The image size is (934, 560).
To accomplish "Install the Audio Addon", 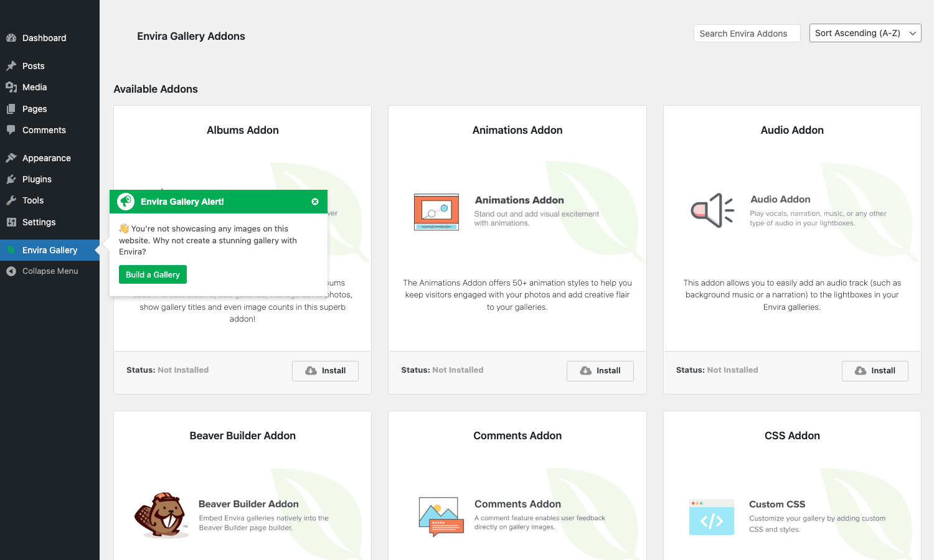I will pos(875,371).
